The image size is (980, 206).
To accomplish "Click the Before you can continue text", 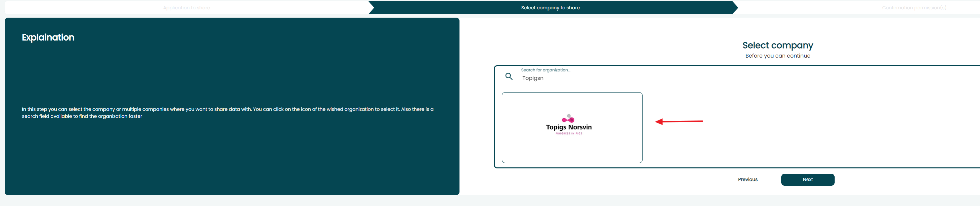I will [778, 56].
